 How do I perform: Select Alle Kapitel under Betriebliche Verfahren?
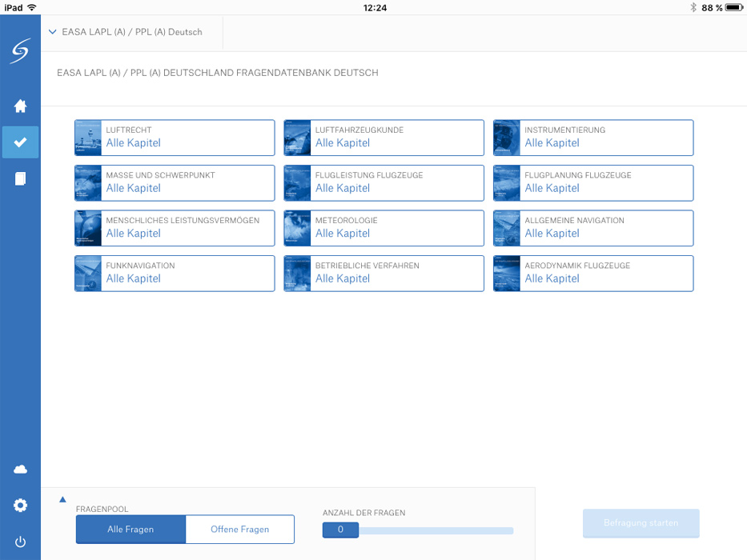point(343,278)
